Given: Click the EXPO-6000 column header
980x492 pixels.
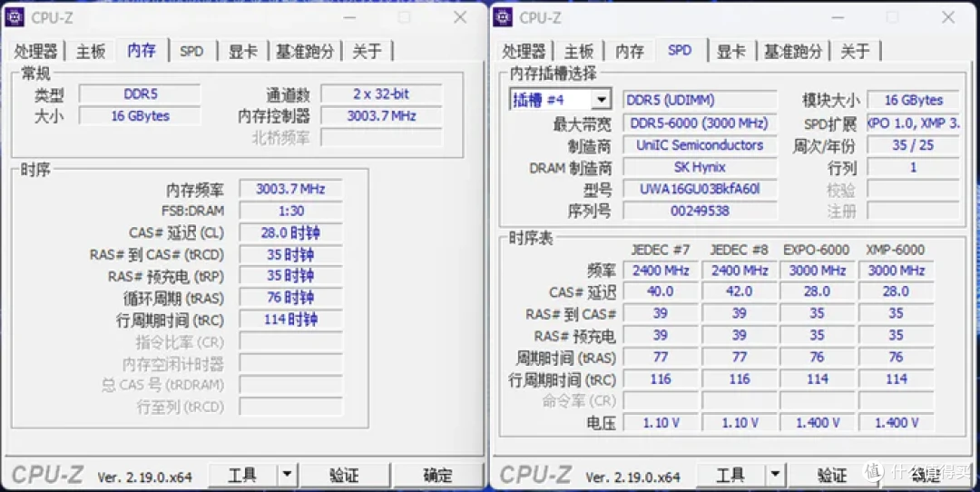Looking at the screenshot, I should pos(817,250).
